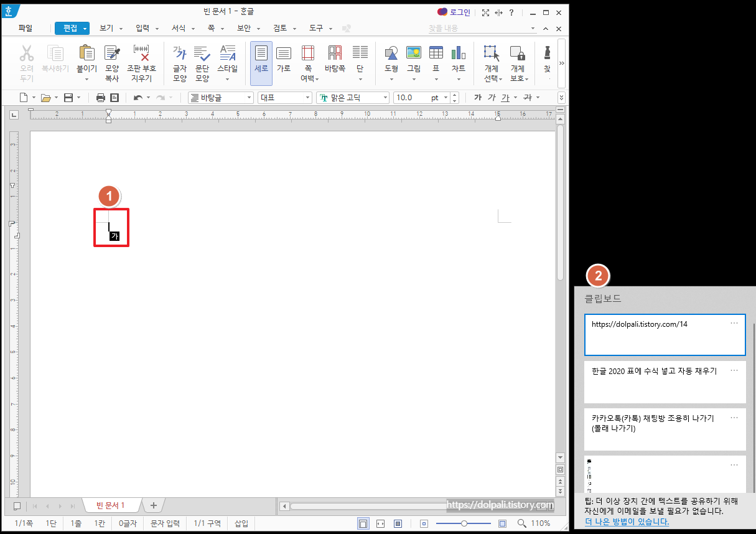Screen dimensions: 756x534
Task: Open the 입력 menu
Action: tap(142, 28)
